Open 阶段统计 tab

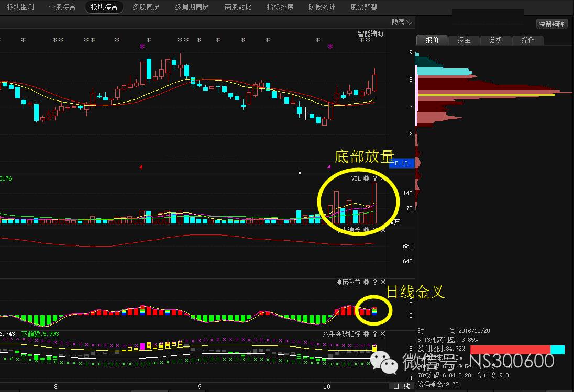322,7
